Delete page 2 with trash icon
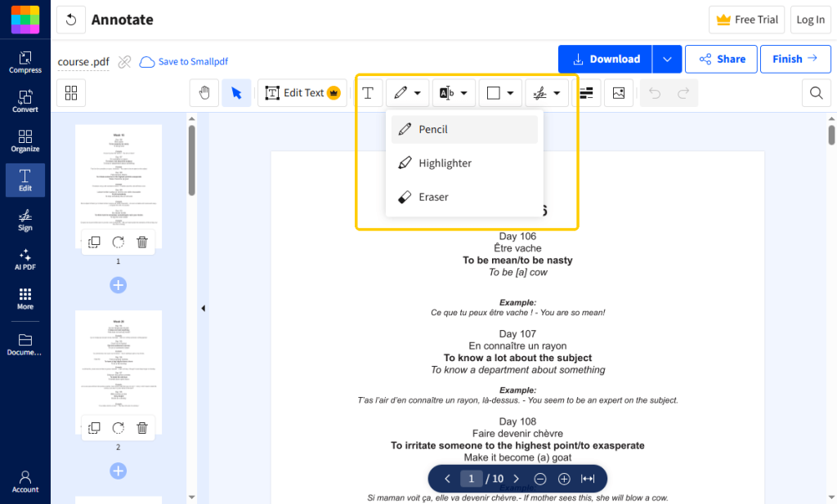 (142, 428)
